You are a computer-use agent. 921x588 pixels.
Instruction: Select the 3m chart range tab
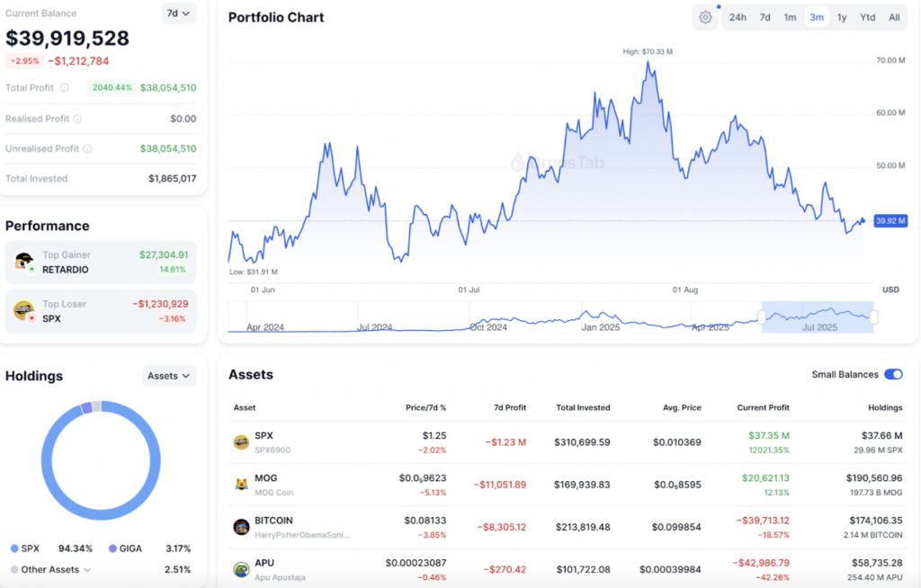pyautogui.click(x=817, y=18)
